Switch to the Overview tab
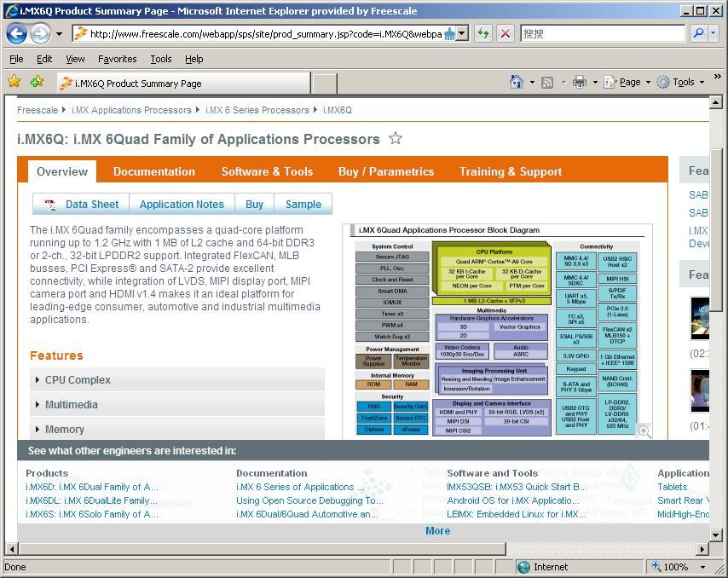The width and height of the screenshot is (728, 578). 62,171
